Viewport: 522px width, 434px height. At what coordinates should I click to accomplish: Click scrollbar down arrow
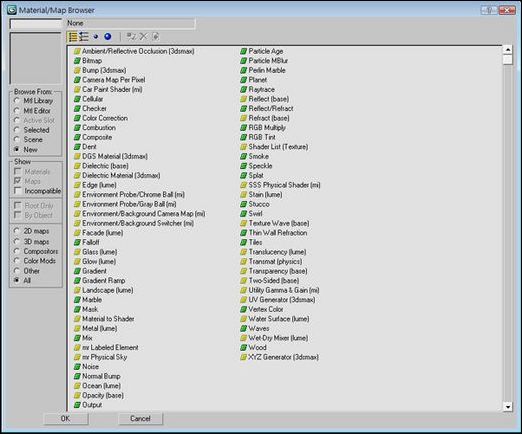point(508,407)
